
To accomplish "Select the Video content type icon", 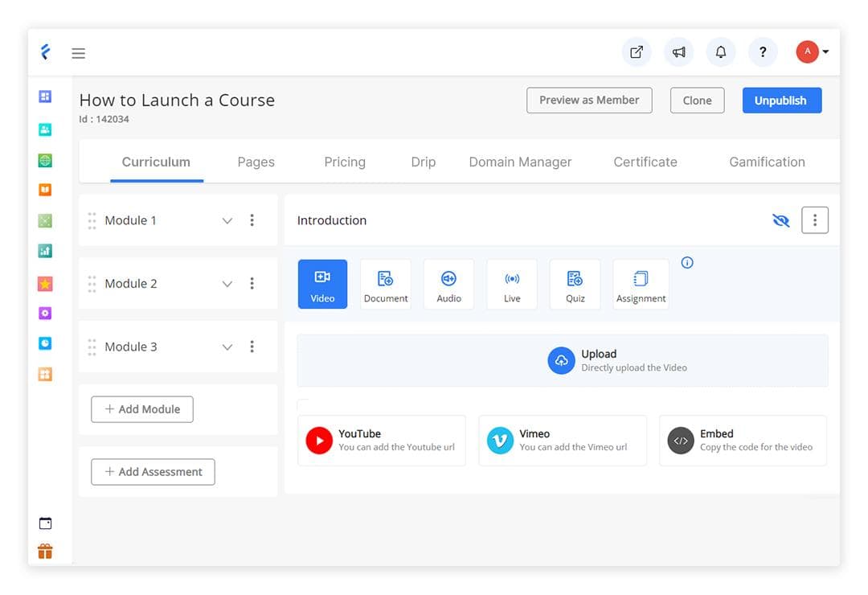I will coord(322,283).
